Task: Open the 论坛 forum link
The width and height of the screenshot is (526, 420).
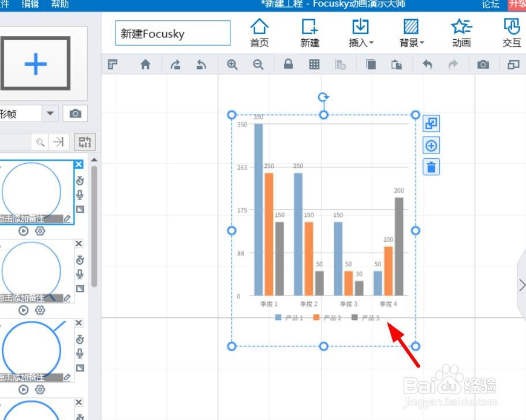Action: (491, 4)
